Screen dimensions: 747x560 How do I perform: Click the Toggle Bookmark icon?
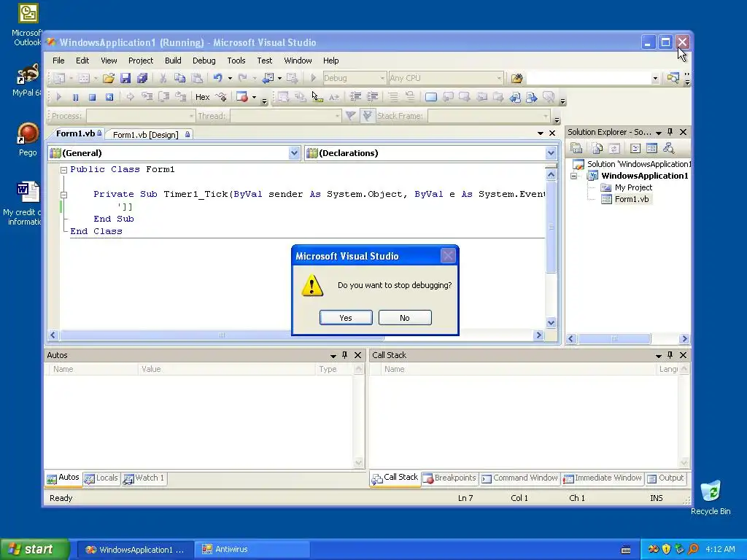pyautogui.click(x=430, y=97)
